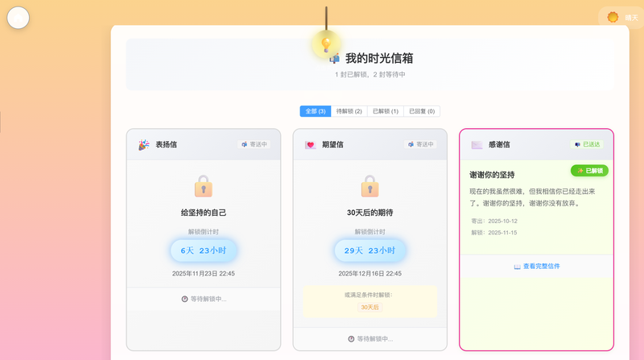The height and width of the screenshot is (360, 644).
Task: Switch to the 待解锁 (2) tab
Action: point(349,111)
